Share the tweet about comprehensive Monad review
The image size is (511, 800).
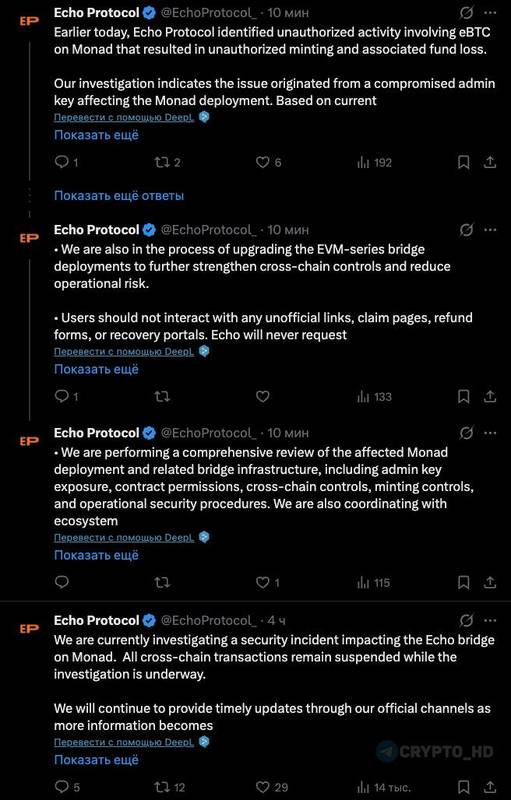coord(490,582)
